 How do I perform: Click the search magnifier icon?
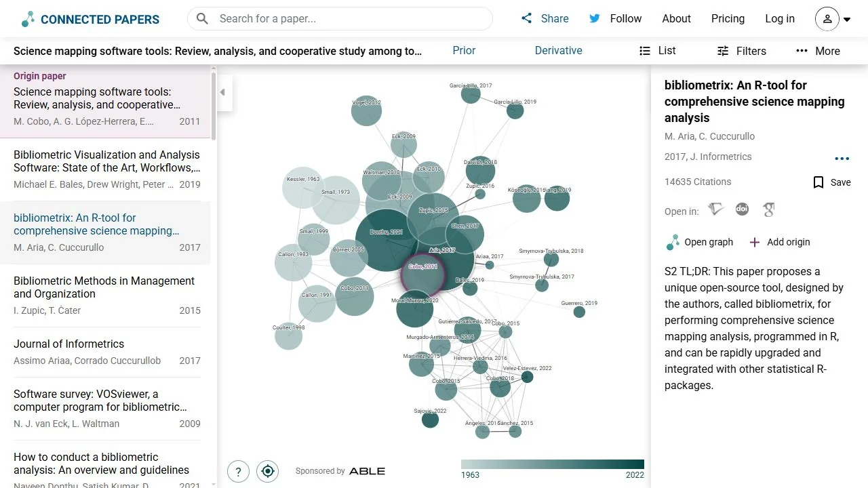[202, 19]
